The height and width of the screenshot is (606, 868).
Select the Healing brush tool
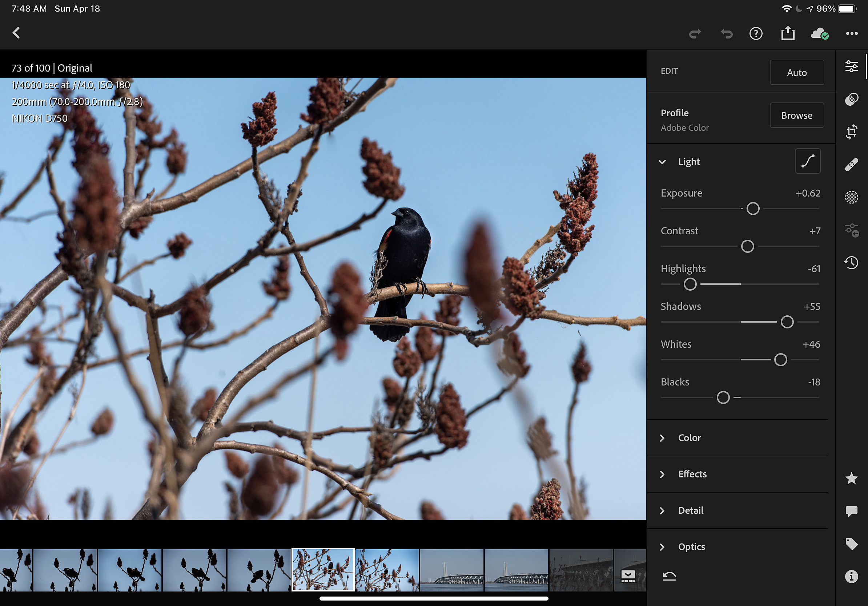coord(851,165)
